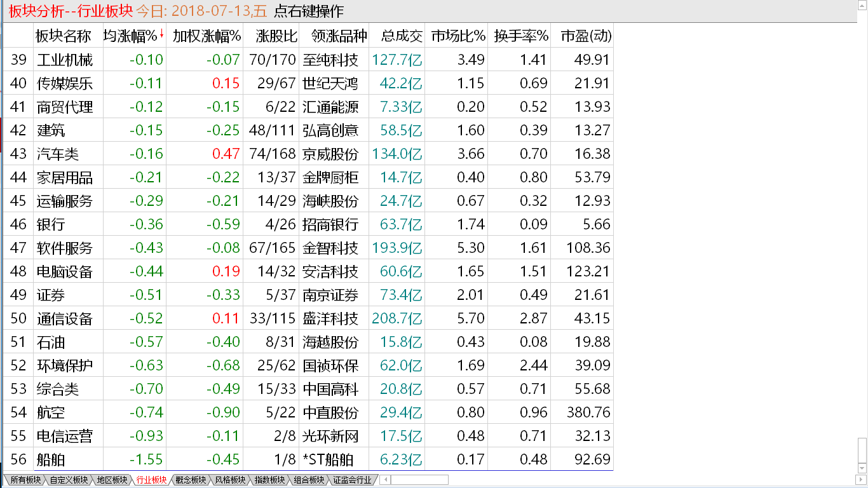Viewport: 868px width, 488px height.
Task: Click leading stock 京威股份
Action: pyautogui.click(x=330, y=154)
